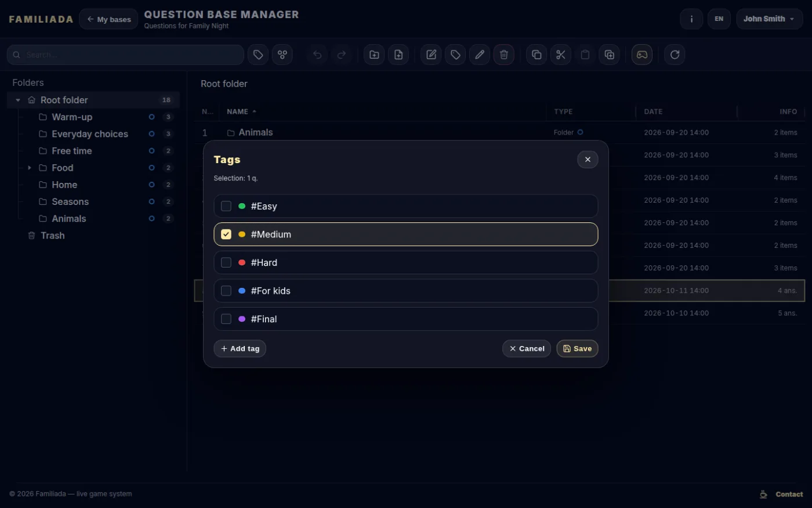
Task: Click the tag filter icon beside search box
Action: point(258,55)
